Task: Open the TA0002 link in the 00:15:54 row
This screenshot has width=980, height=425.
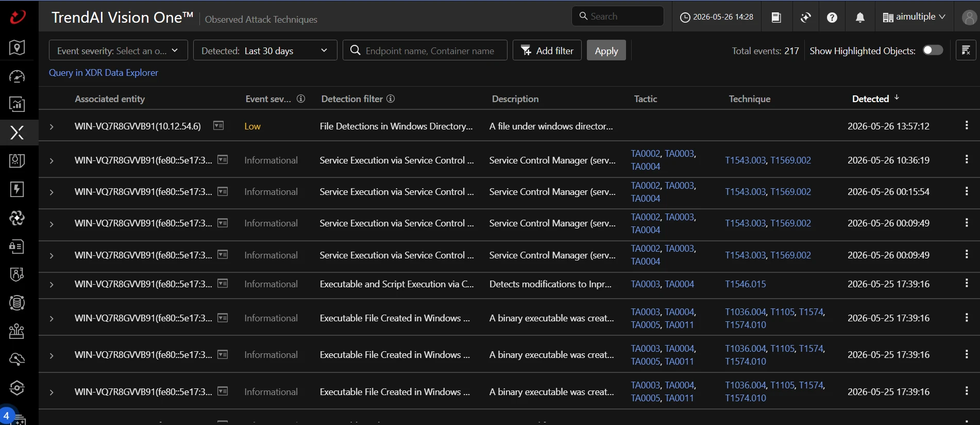Action: 646,186
